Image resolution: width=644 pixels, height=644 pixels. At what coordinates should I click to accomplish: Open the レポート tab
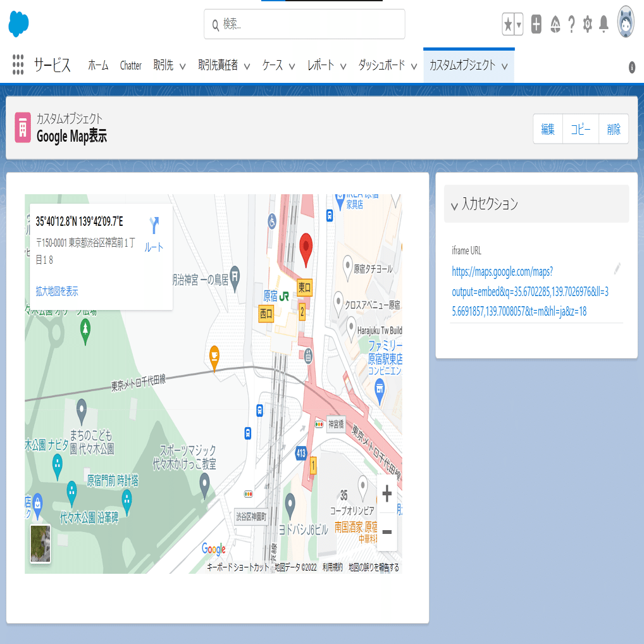tap(321, 65)
